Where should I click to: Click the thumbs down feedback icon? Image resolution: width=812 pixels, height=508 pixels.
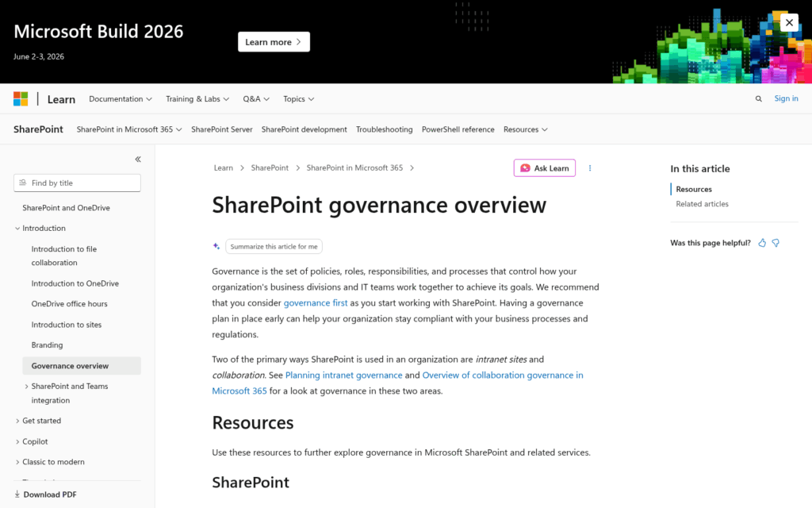click(776, 243)
